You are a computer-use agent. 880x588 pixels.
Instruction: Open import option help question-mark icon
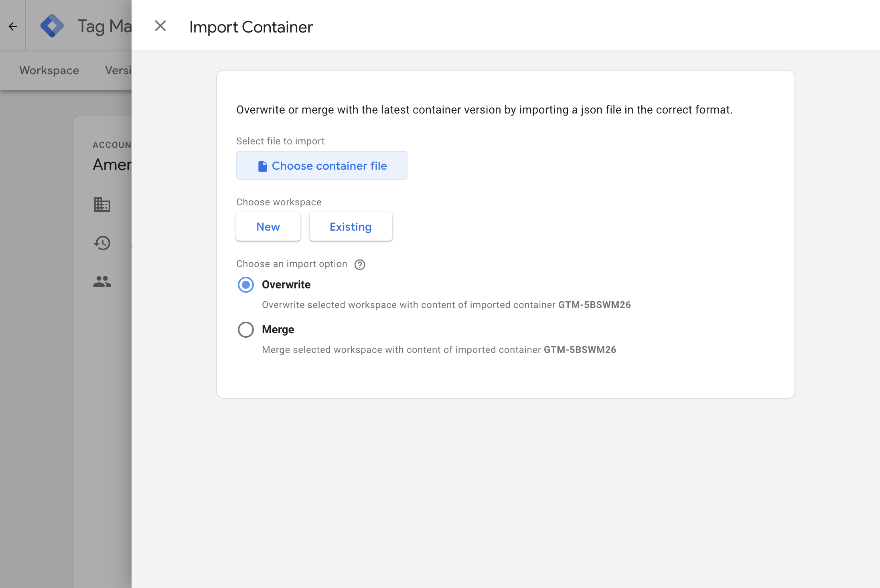[360, 265]
